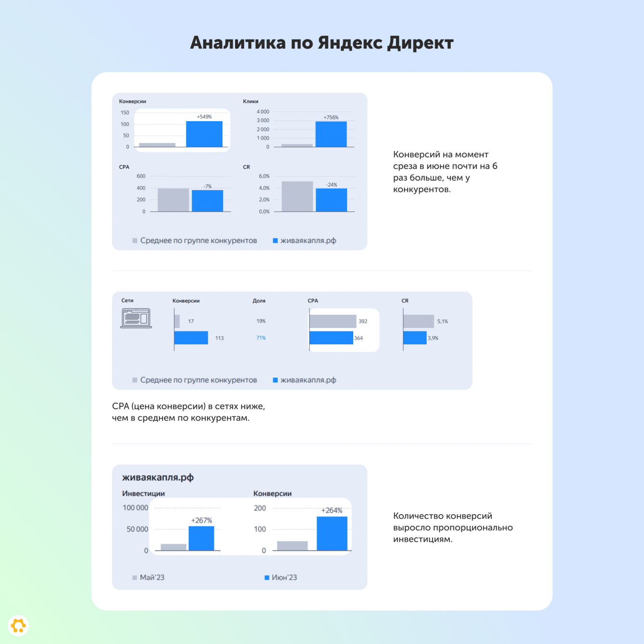Click the Май'23 legend label

coord(152,578)
